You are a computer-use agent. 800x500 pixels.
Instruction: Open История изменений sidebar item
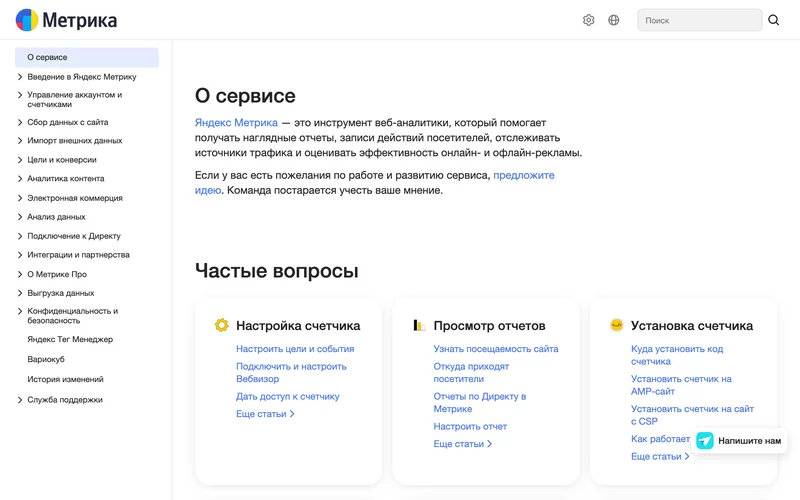click(x=65, y=379)
